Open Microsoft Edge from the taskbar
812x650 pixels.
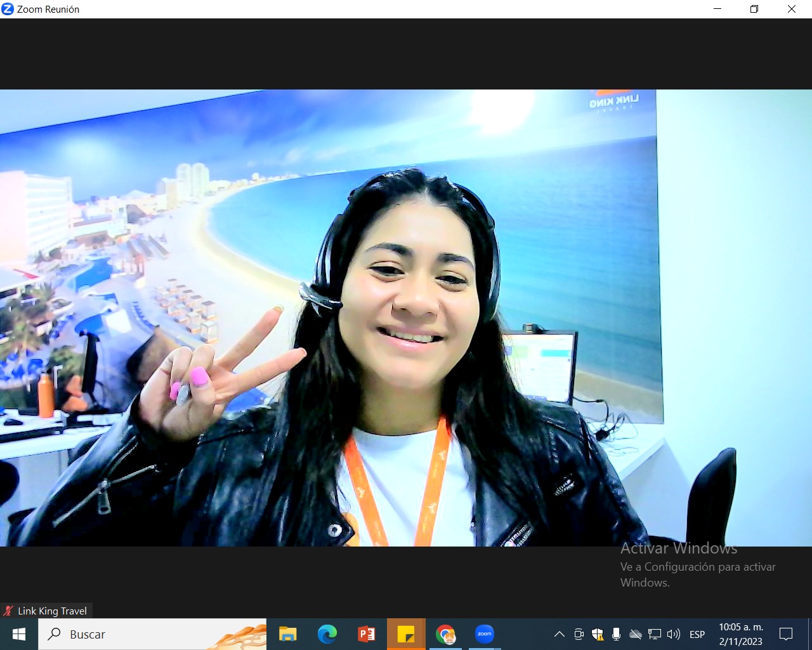click(x=327, y=634)
